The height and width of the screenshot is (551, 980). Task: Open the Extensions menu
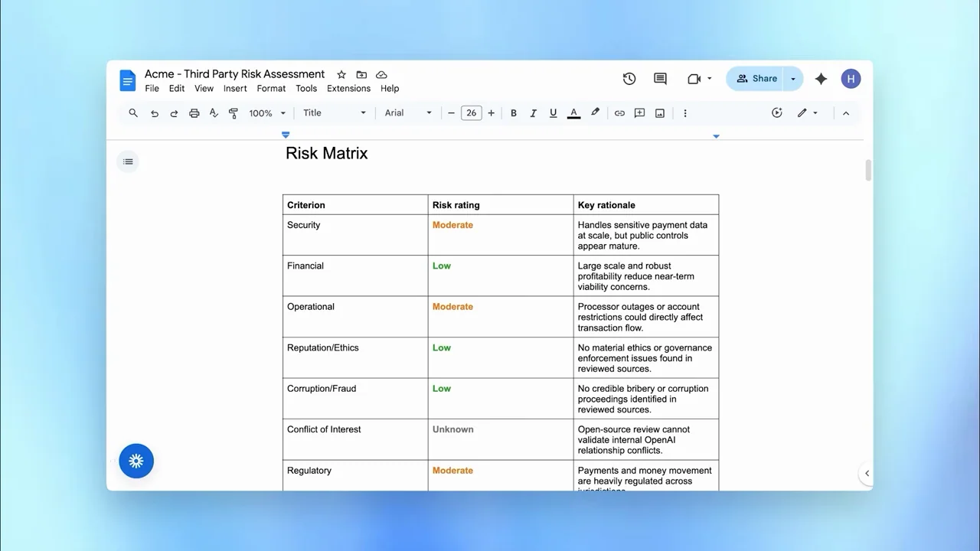coord(348,89)
